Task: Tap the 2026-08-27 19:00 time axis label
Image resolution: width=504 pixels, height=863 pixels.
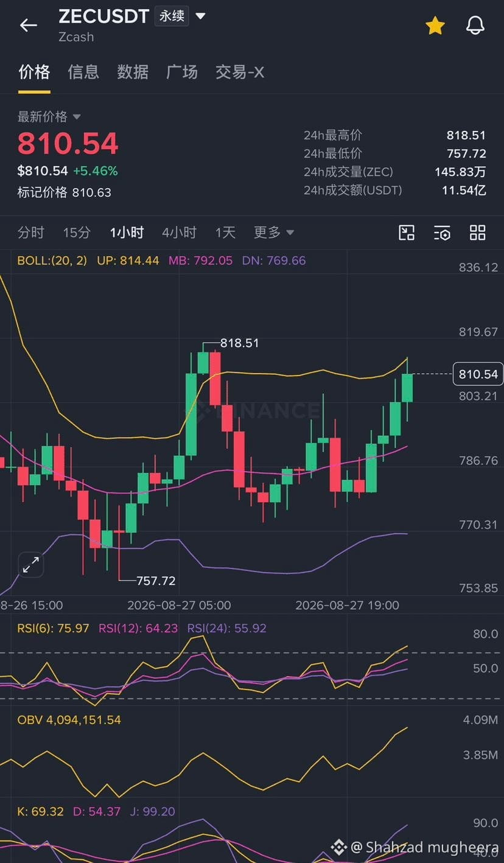Action: click(x=347, y=605)
